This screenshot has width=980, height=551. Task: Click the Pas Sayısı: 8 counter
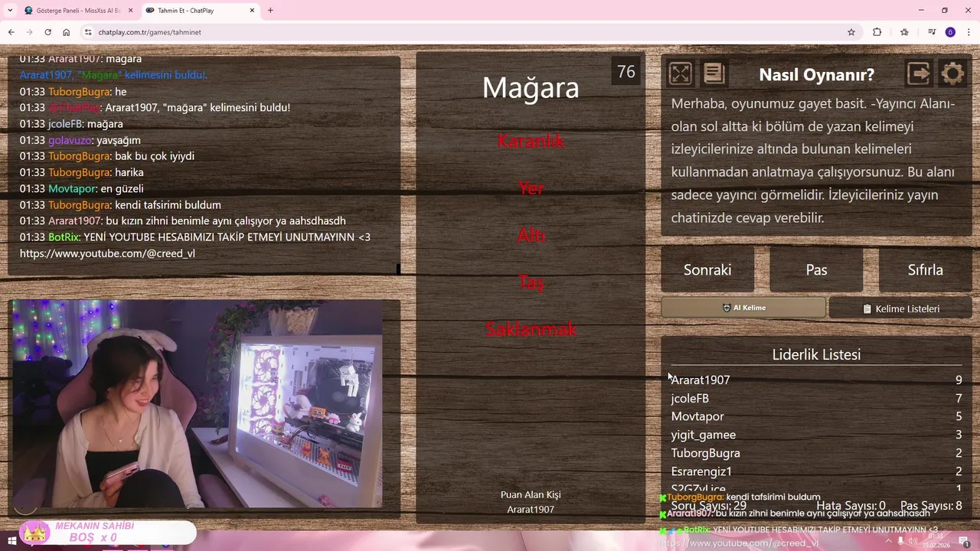click(x=931, y=506)
